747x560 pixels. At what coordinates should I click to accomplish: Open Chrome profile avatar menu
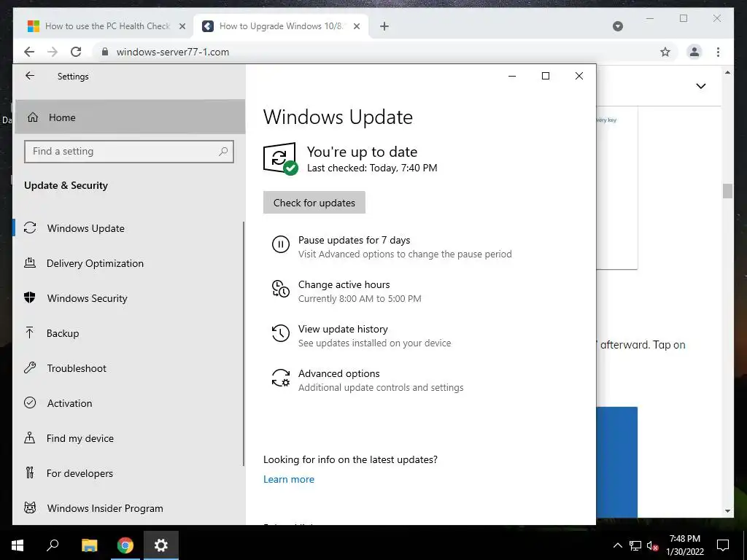[694, 52]
